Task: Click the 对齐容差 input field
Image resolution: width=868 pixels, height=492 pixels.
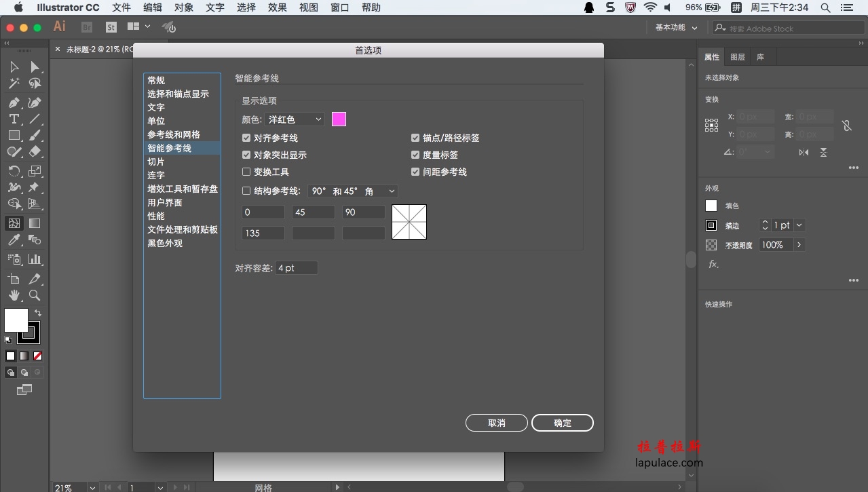Action: point(296,268)
